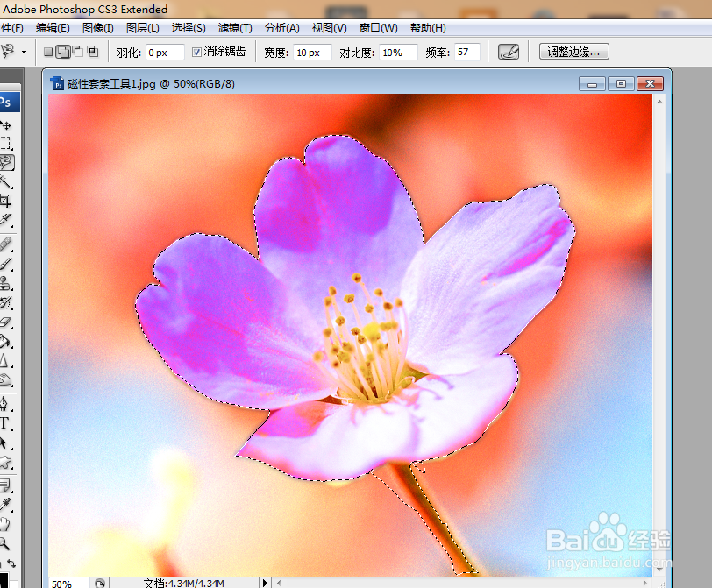Select the Notes tool
Image resolution: width=712 pixels, height=588 pixels.
click(x=6, y=485)
